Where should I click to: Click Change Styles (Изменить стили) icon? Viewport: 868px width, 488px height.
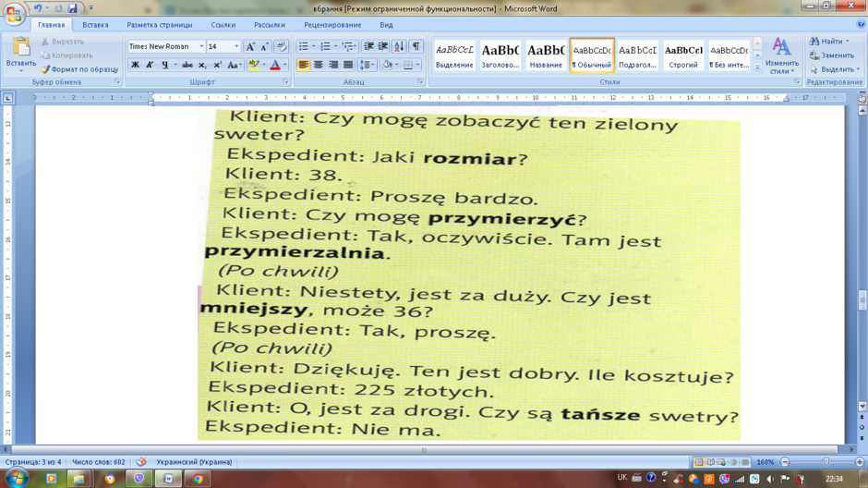point(781,55)
